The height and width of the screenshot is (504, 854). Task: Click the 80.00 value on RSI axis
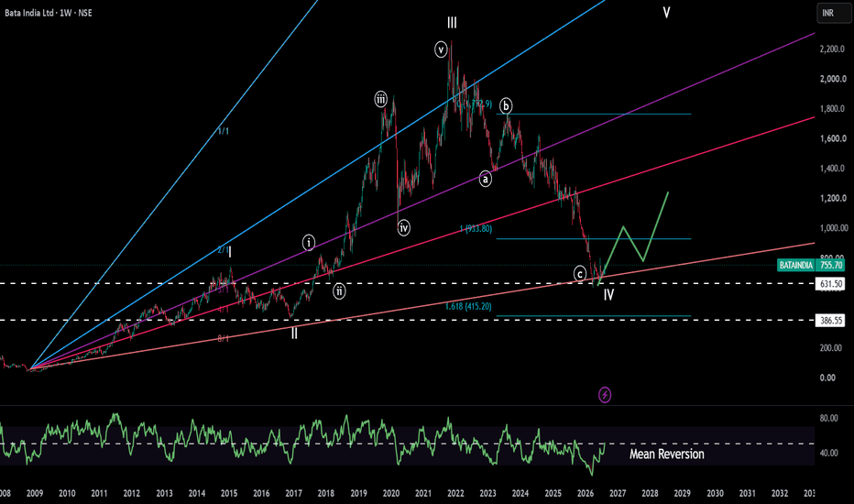click(828, 419)
